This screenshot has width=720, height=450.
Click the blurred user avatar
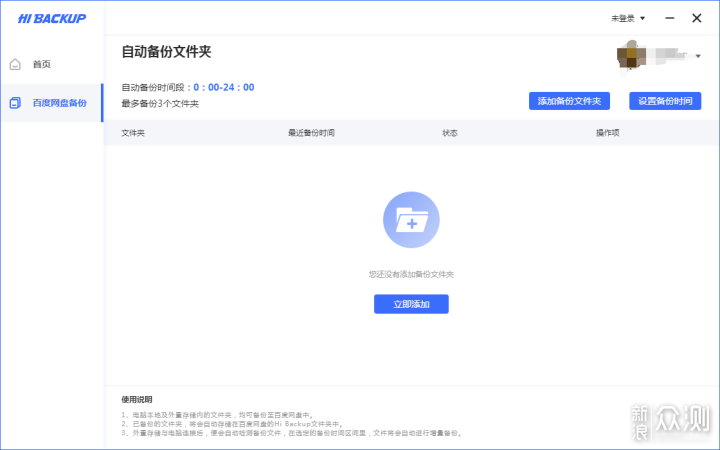[631, 56]
